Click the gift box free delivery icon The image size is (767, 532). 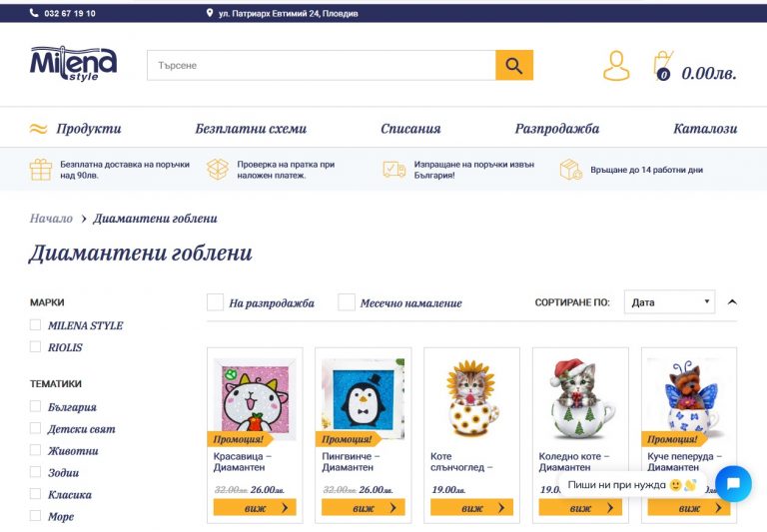[41, 170]
